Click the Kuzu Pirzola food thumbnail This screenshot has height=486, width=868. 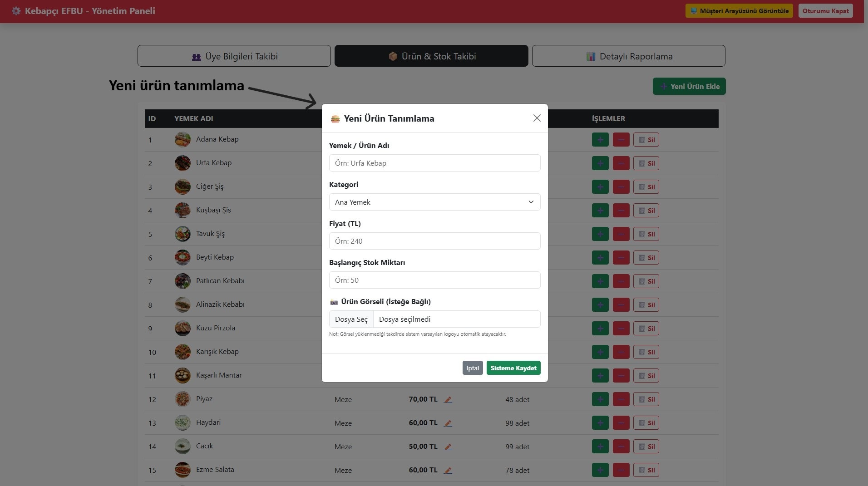click(182, 328)
